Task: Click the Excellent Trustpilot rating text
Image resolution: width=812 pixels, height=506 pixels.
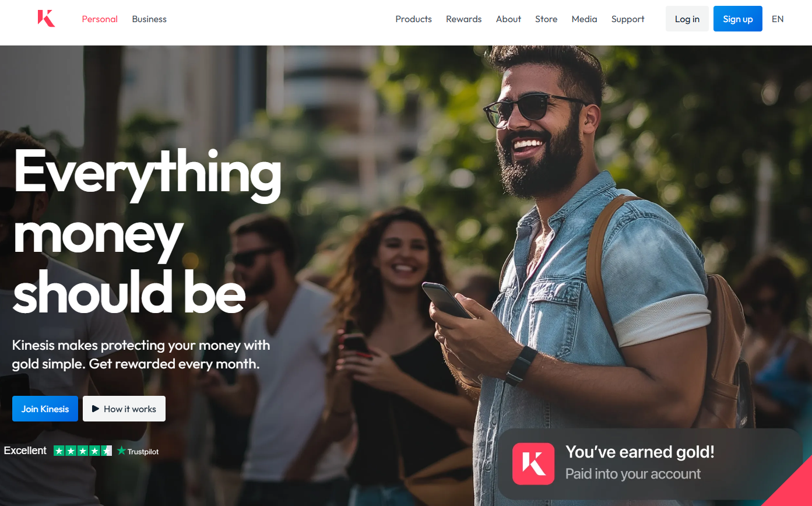Action: pyautogui.click(x=25, y=451)
